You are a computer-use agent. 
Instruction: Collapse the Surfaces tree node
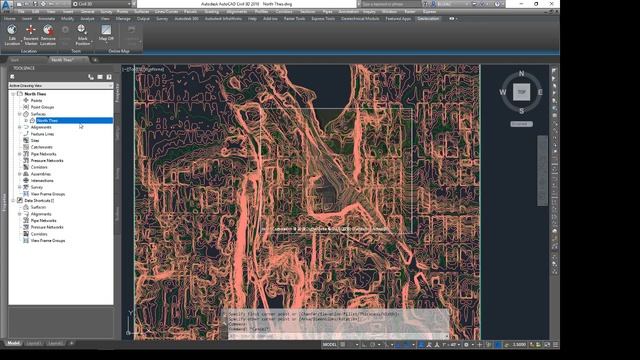[x=20, y=114]
